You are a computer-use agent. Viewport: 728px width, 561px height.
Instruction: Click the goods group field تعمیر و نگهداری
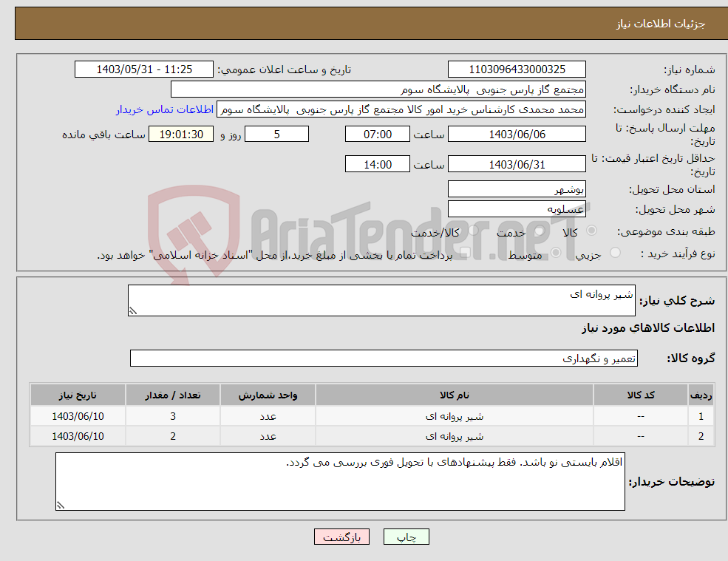point(384,358)
